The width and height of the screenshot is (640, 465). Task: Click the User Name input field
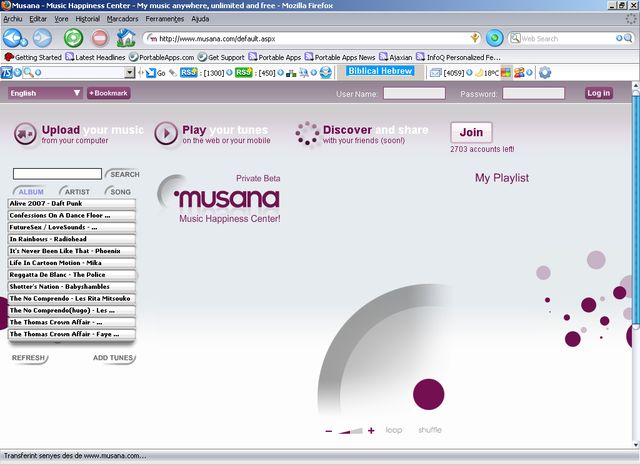[x=414, y=93]
